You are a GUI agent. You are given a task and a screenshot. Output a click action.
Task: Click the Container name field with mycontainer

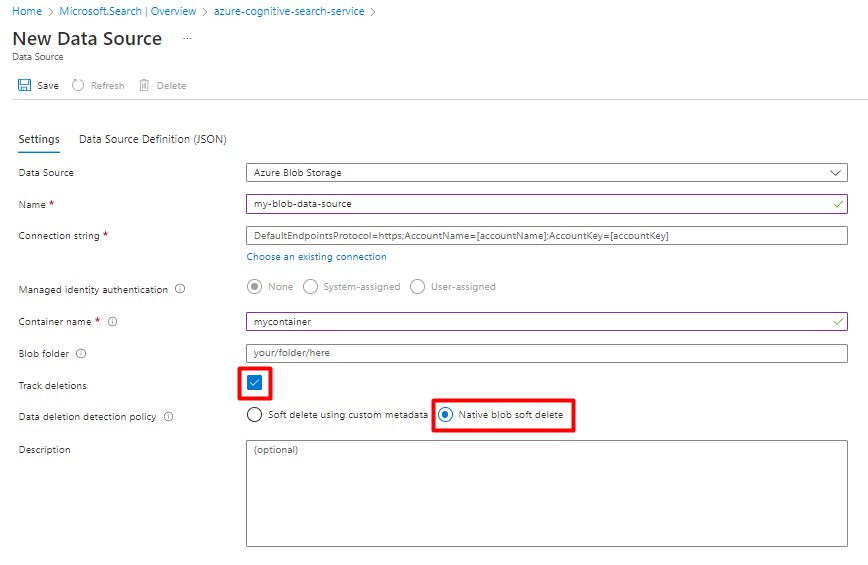coord(547,322)
